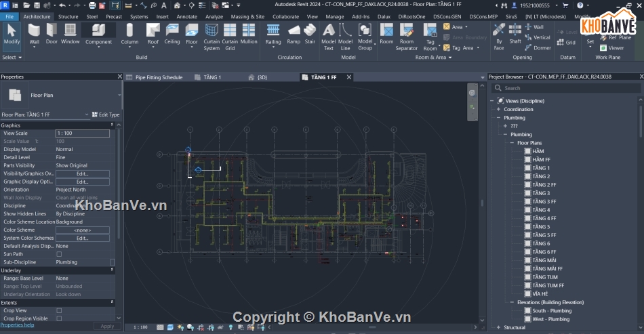644x334 pixels.
Task: Expand the ??? node under Plumbing
Action: point(505,127)
